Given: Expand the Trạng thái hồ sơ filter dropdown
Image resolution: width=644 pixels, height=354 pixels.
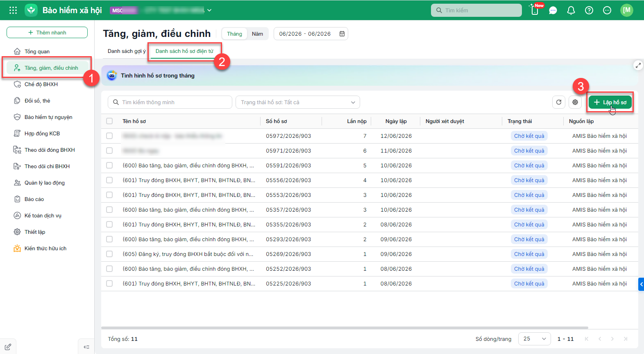Looking at the screenshot, I should (298, 102).
